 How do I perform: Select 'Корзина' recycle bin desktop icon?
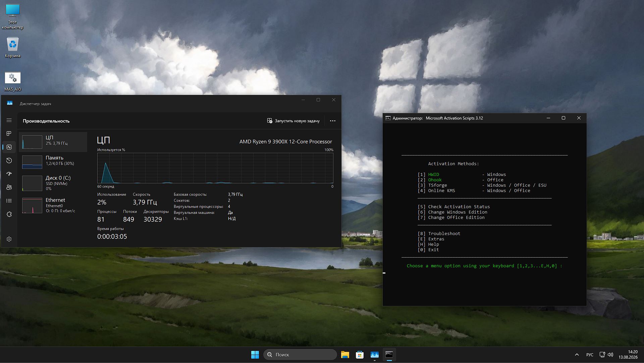tap(12, 47)
